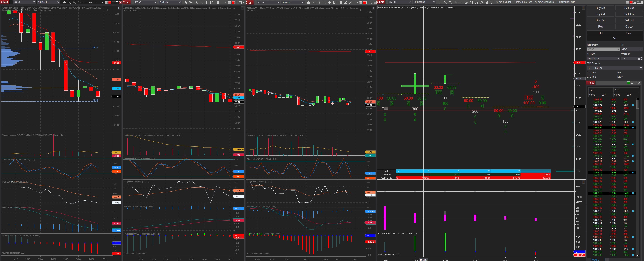Select drawing tools pencil in 5 Minute chart
Viewport: 644px width, 261px height.
191,2
